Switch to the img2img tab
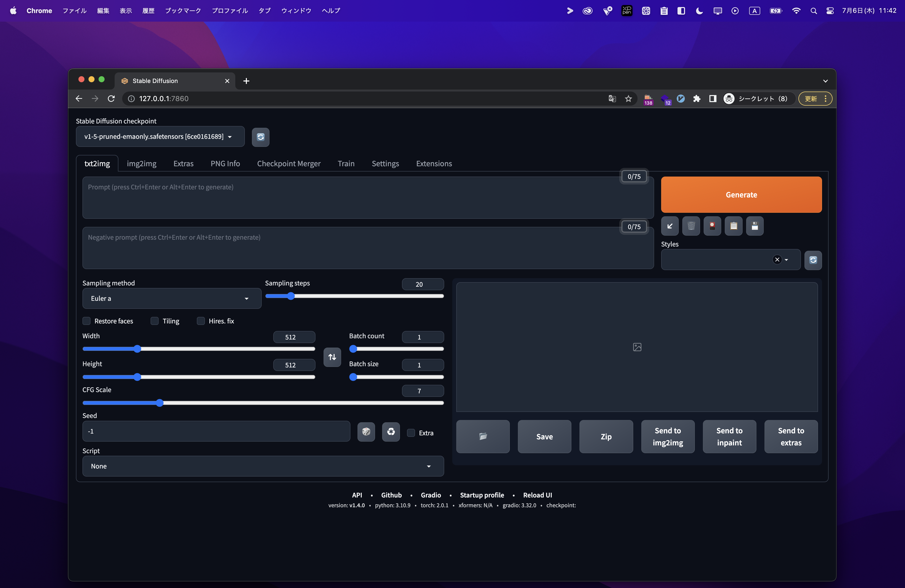Screen dimensions: 905x588 (x=142, y=163)
